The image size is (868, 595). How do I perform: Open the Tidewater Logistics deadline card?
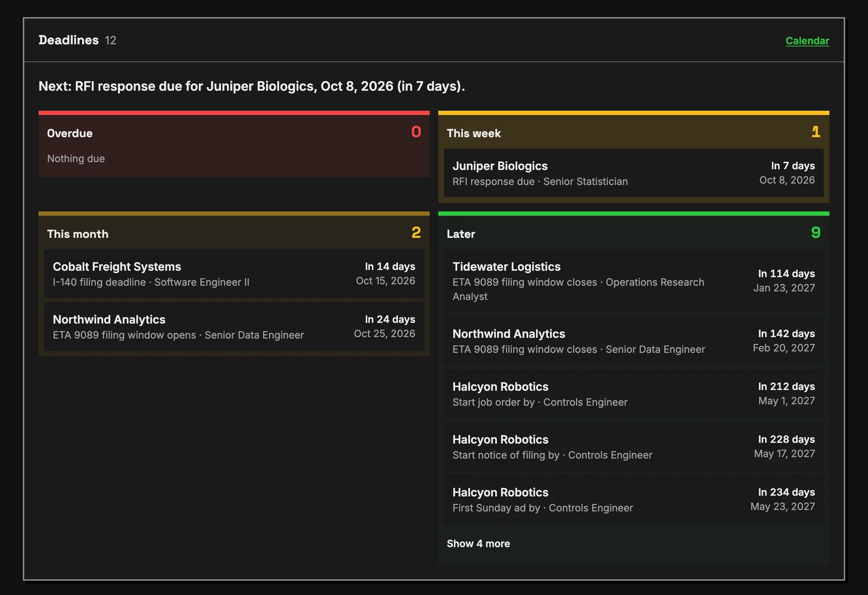pyautogui.click(x=634, y=281)
